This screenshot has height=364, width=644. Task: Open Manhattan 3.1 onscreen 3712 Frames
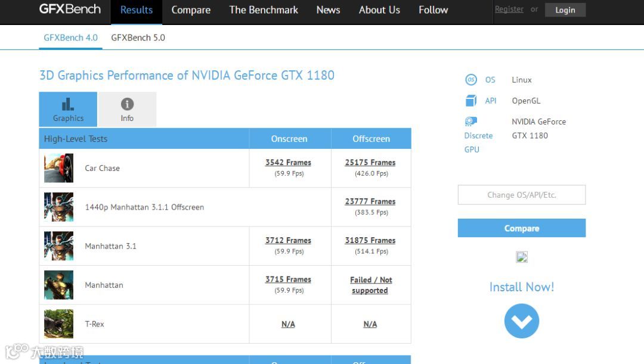pyautogui.click(x=289, y=241)
